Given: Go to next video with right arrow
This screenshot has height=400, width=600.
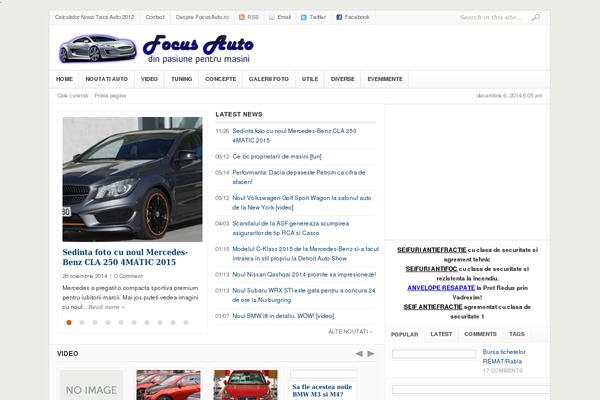Looking at the screenshot, I should [371, 353].
